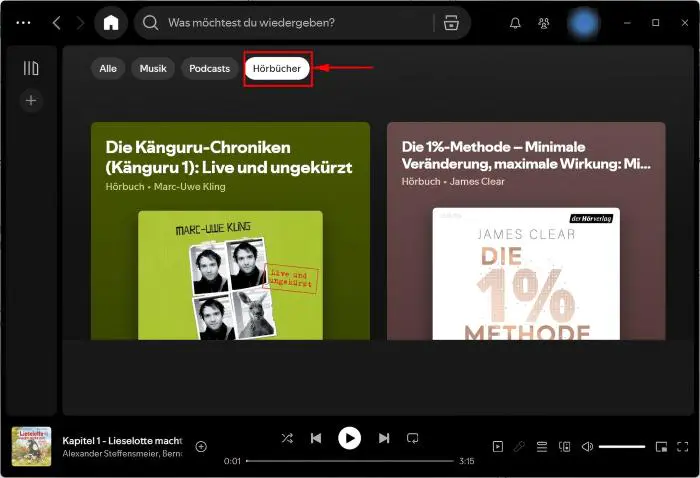This screenshot has height=478, width=700.
Task: Select the Podcasts filter chip
Action: point(209,68)
